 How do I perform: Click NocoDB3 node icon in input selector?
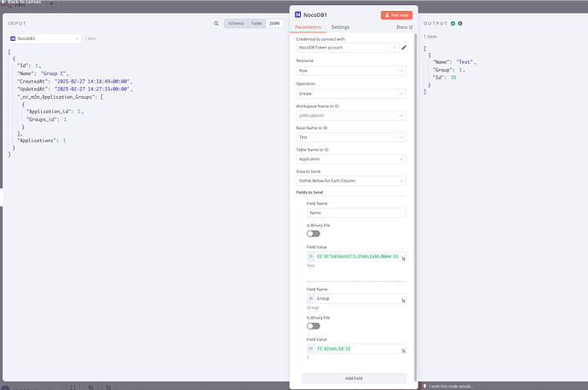point(13,38)
